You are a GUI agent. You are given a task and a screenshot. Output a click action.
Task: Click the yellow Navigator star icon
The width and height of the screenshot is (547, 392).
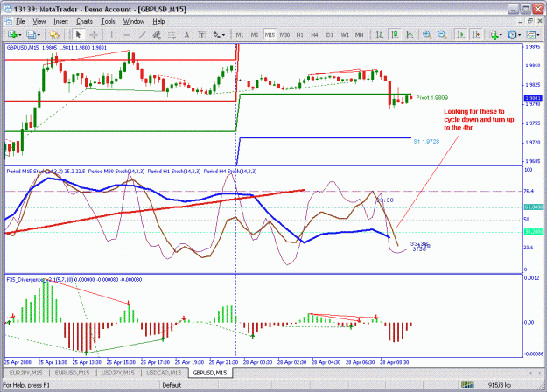(x=54, y=34)
